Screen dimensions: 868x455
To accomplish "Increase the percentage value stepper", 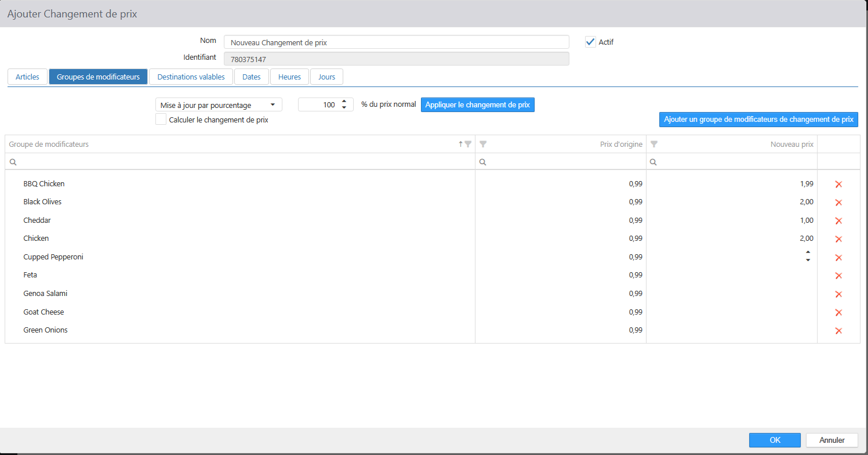I will tap(344, 102).
